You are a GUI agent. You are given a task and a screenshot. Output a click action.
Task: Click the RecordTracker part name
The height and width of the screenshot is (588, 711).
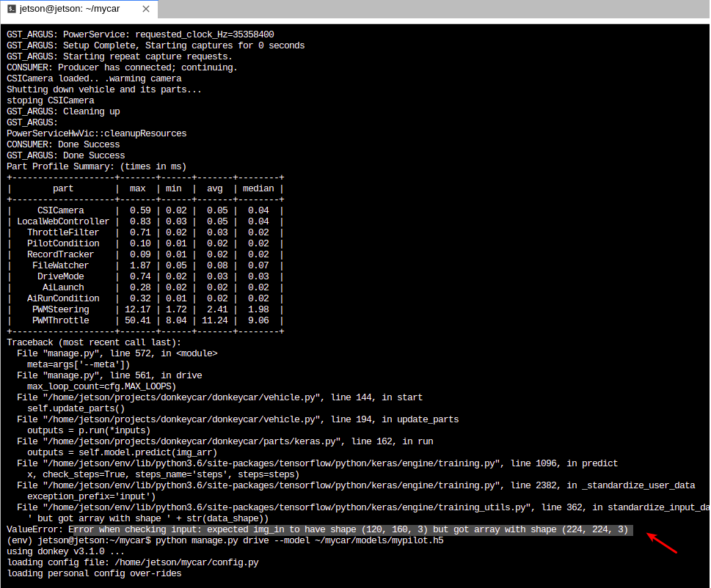click(60, 254)
